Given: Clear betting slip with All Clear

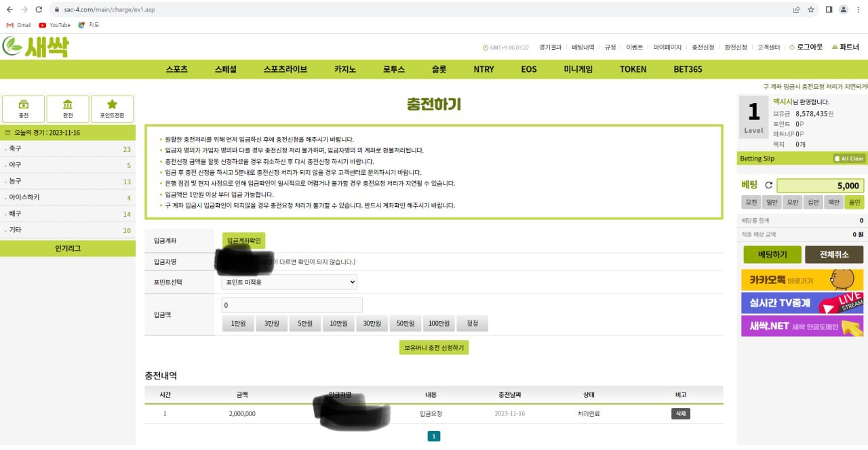Looking at the screenshot, I should [x=848, y=159].
